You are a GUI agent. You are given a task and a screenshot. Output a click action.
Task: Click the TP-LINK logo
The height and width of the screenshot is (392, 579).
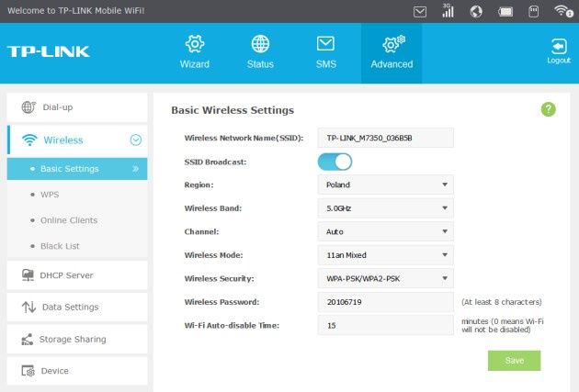[49, 51]
